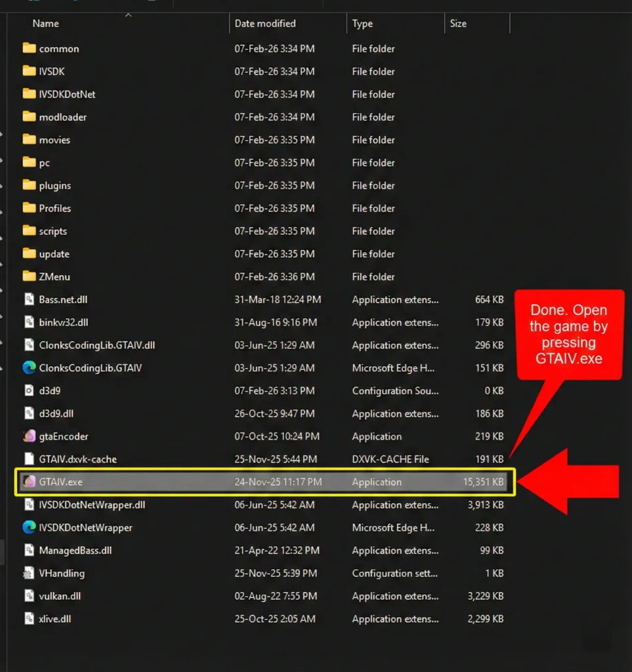Click the Type column header
Viewport: 632px width, 672px height.
click(362, 24)
